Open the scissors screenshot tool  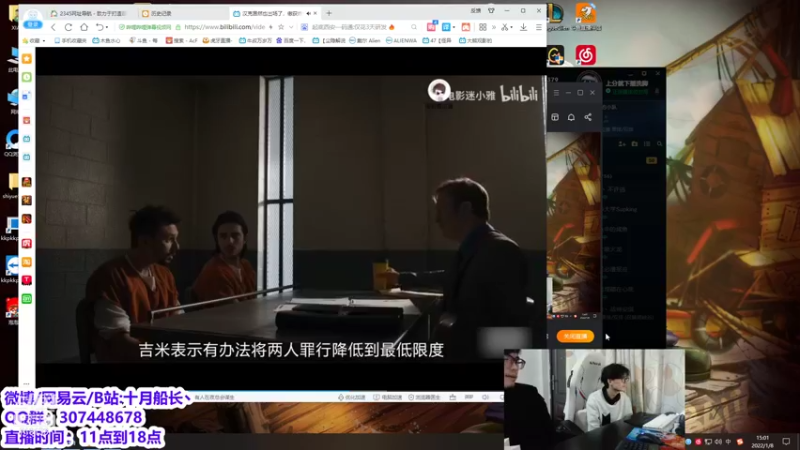(504, 27)
